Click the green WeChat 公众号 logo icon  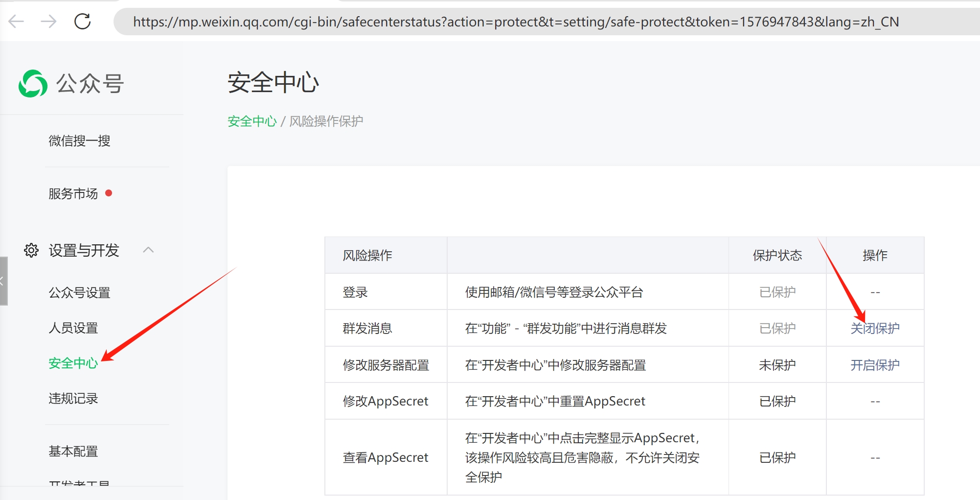33,83
